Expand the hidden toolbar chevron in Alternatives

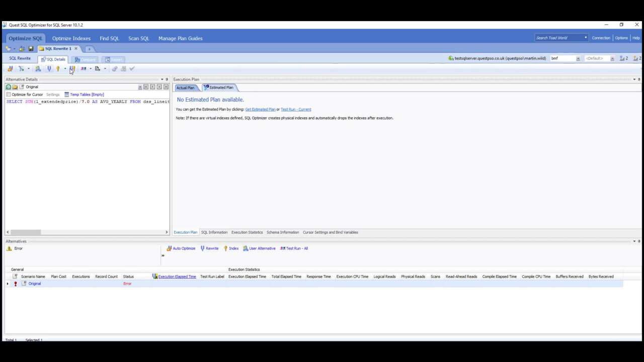click(163, 256)
